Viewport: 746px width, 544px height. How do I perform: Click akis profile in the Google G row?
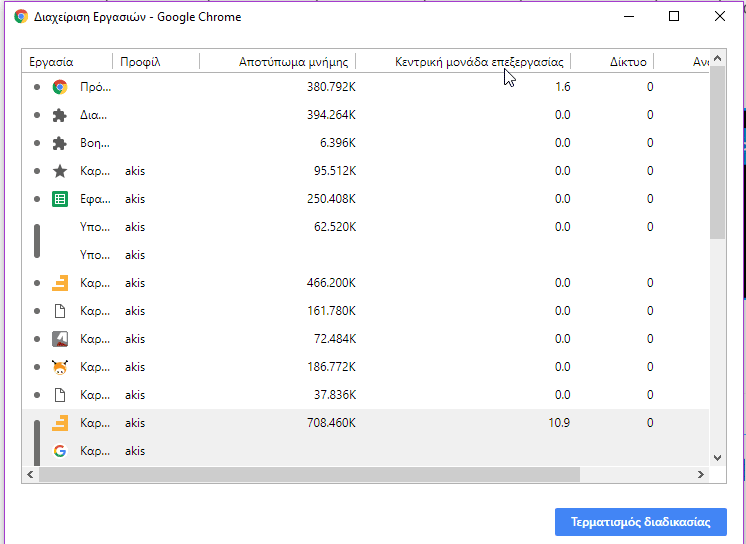(x=135, y=451)
